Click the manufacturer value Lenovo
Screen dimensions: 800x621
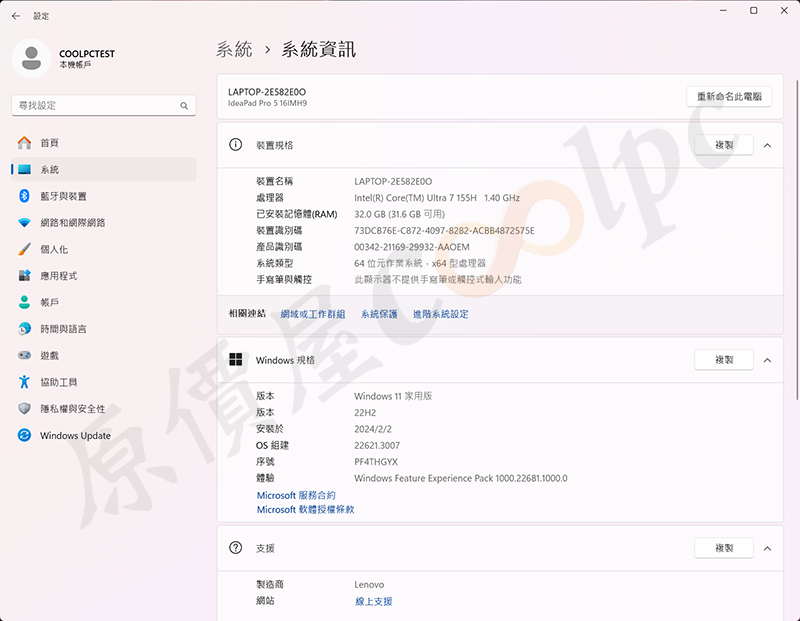(x=369, y=585)
